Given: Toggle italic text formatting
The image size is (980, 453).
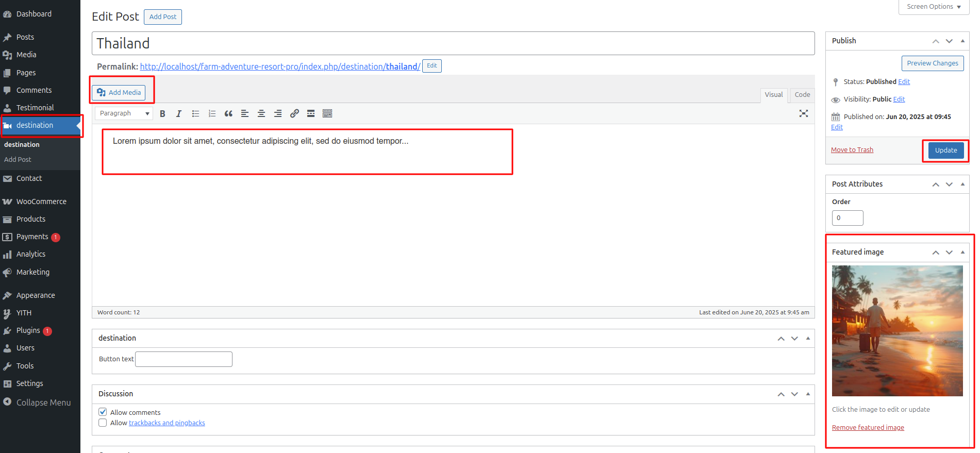Looking at the screenshot, I should click(179, 114).
